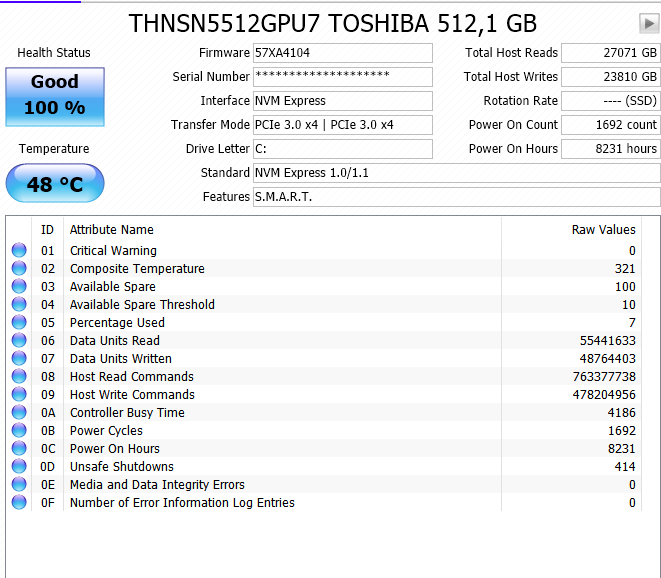Viewport: 661px width, 578px height.
Task: Click the next disk arrow button
Action: [x=649, y=23]
